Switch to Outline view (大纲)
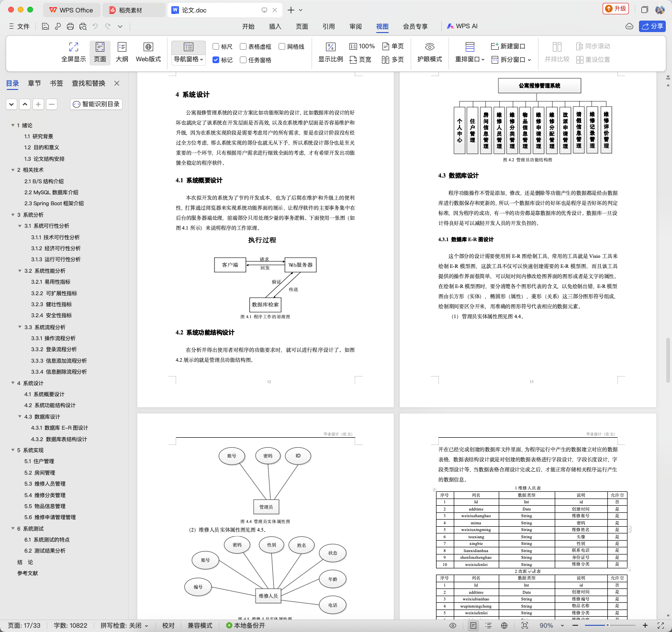This screenshot has height=632, width=672. click(x=122, y=52)
